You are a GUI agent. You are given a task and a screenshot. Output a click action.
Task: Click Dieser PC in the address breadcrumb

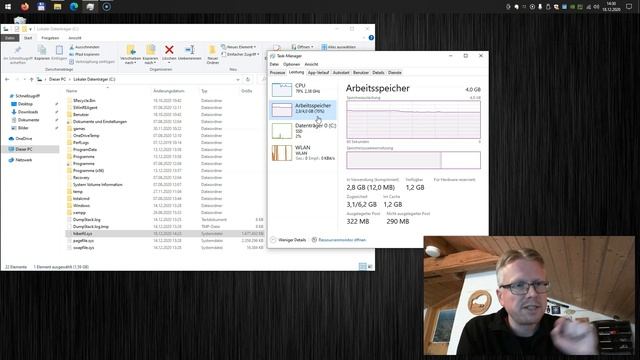click(57, 79)
